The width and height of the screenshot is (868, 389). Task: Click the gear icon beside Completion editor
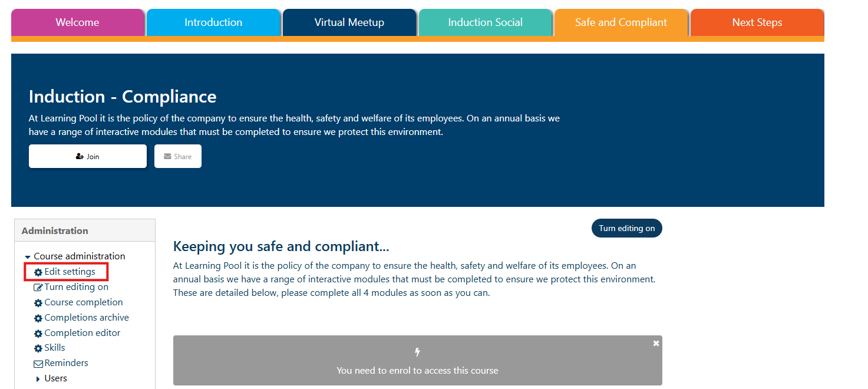tap(38, 334)
